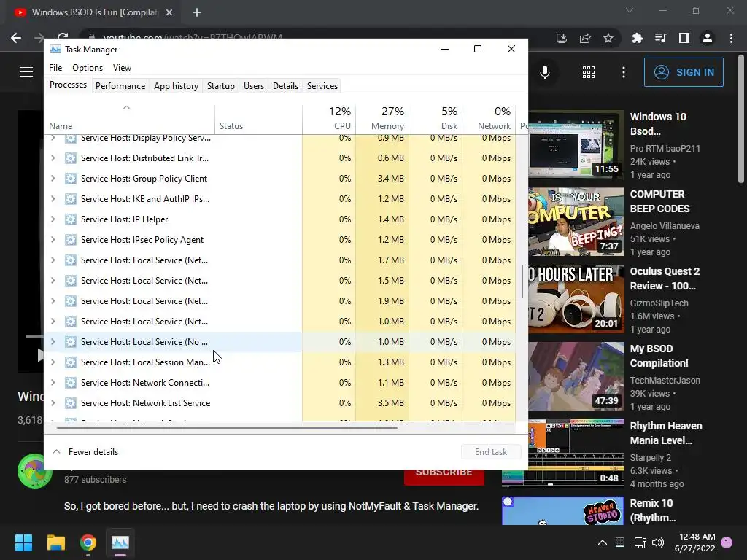Open the YouTube apps grid icon

589,72
